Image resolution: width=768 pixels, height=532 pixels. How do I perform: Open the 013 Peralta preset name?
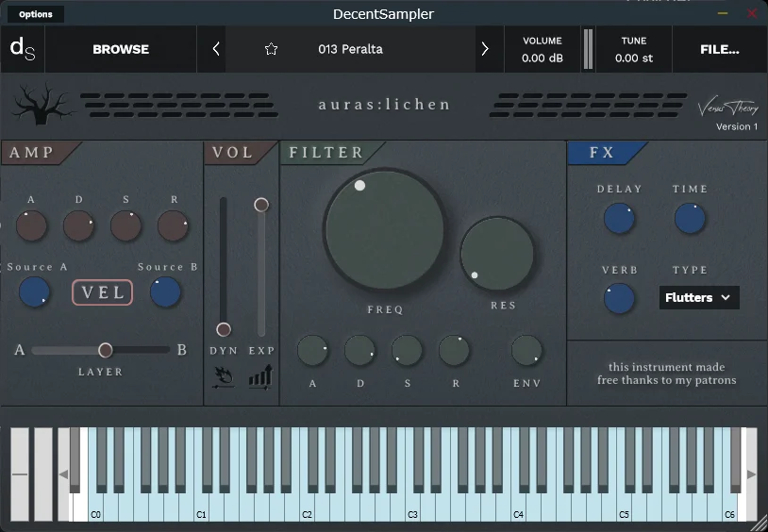pyautogui.click(x=350, y=49)
